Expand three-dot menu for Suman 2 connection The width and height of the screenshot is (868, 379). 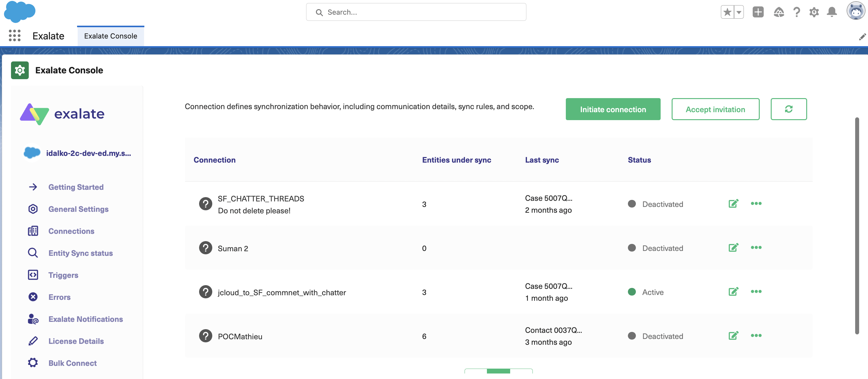[756, 247]
